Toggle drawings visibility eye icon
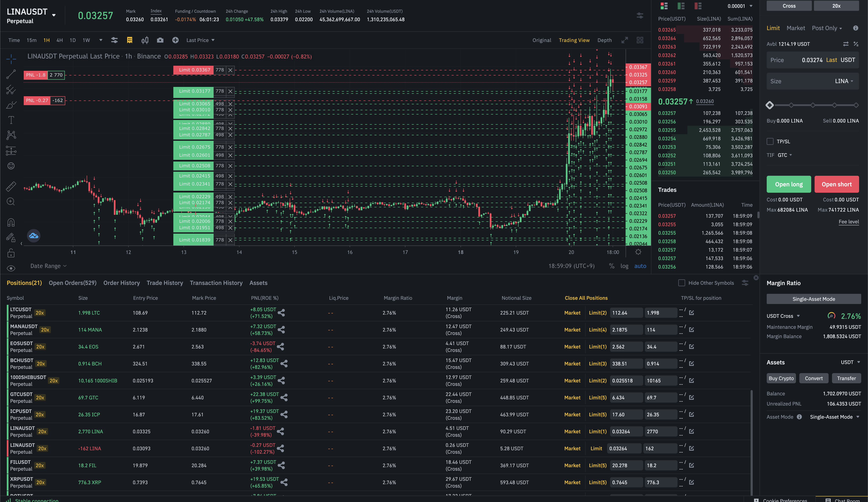Viewport: 868px width, 502px height. click(x=11, y=268)
